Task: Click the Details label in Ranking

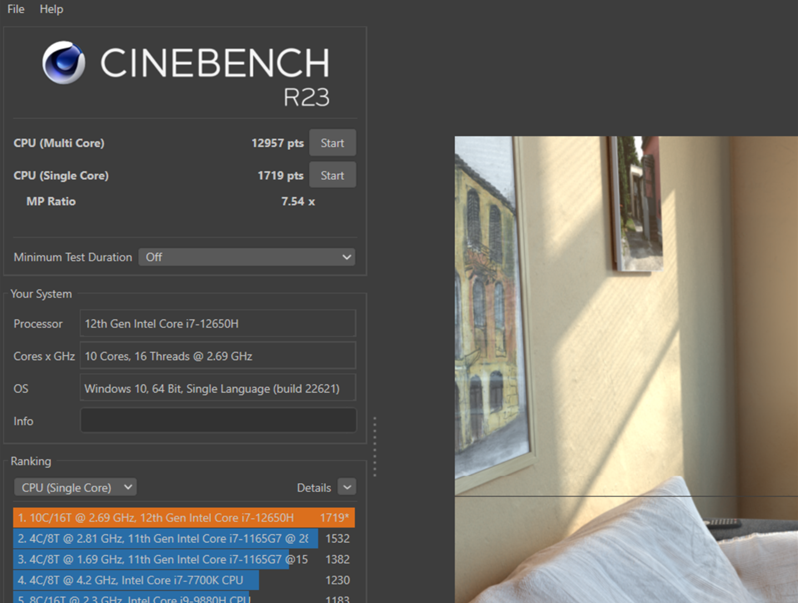Action: 314,487
